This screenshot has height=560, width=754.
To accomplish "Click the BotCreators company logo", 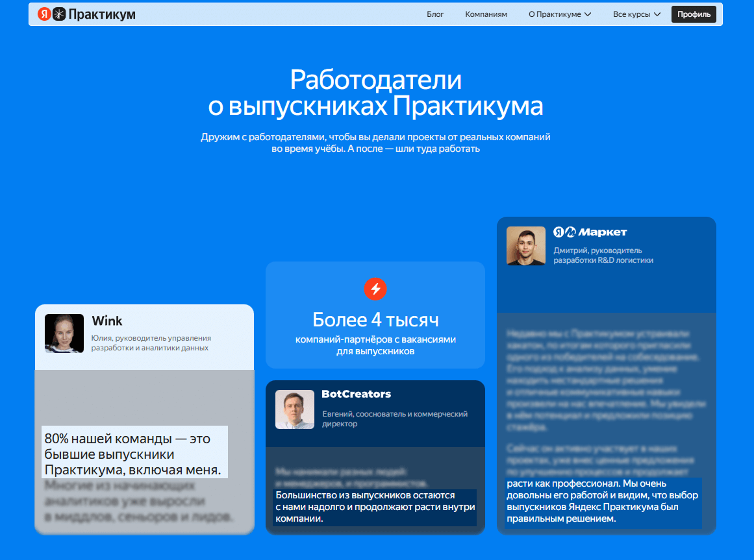I will [356, 395].
